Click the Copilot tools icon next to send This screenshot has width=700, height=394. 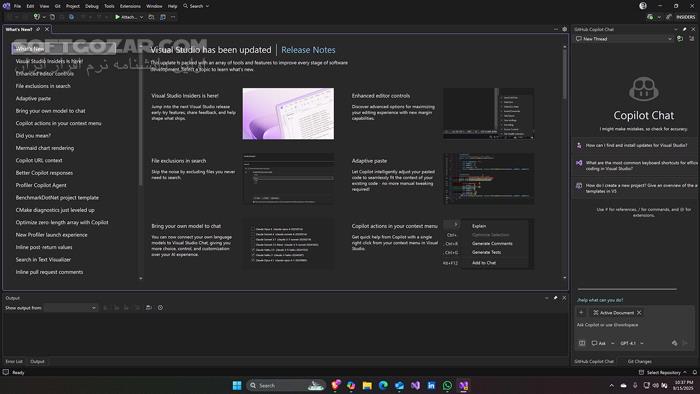point(675,343)
